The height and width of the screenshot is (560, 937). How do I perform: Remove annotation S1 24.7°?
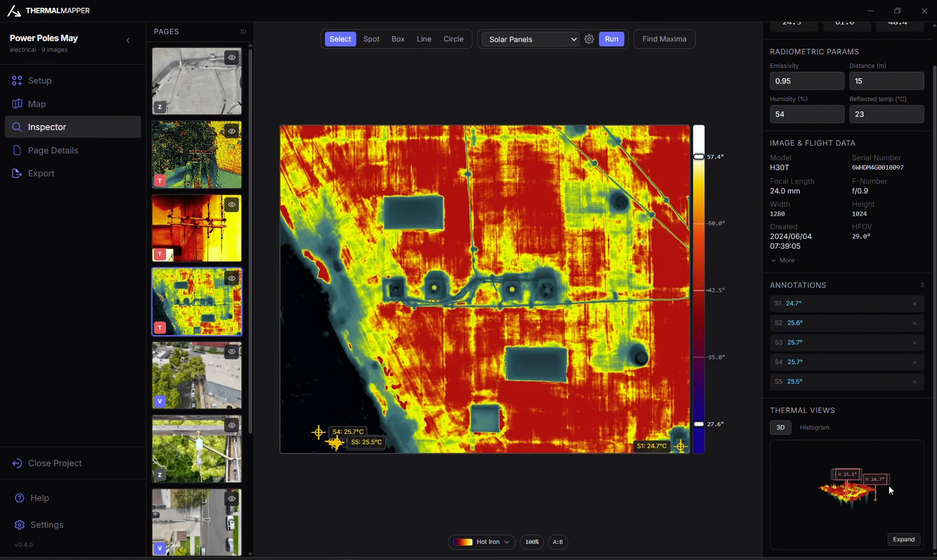(x=915, y=304)
